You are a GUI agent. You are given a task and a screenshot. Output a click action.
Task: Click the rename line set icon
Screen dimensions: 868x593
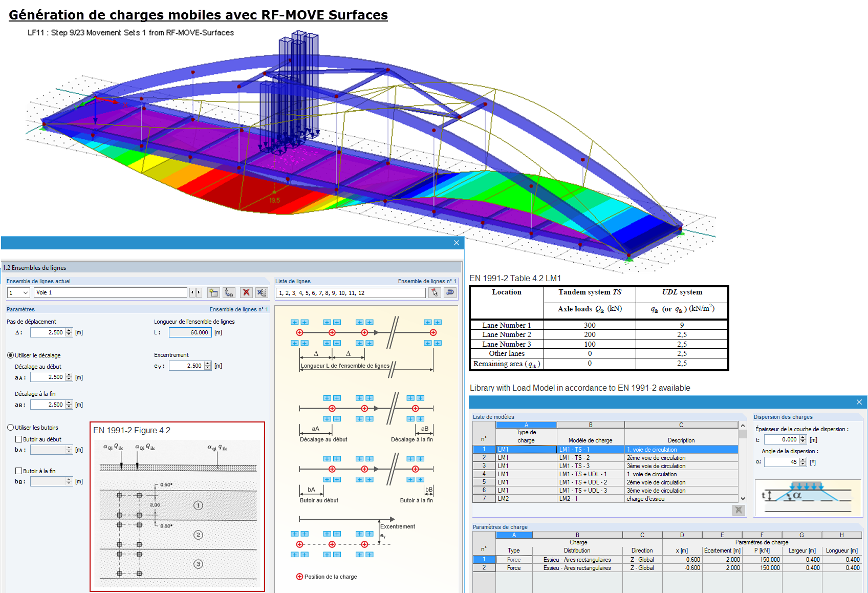coord(229,292)
